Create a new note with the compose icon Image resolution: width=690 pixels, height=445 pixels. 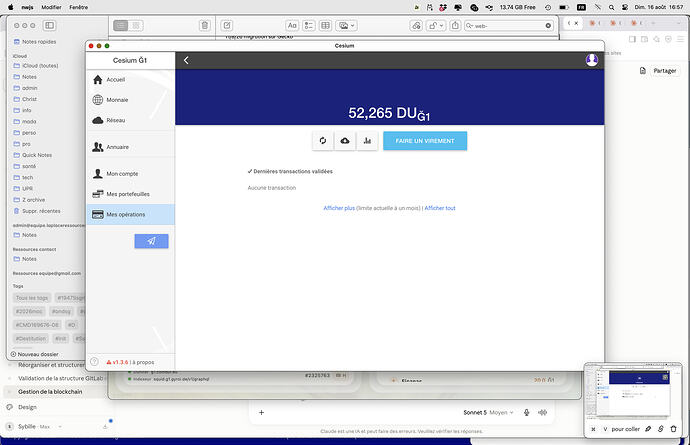pos(227,26)
